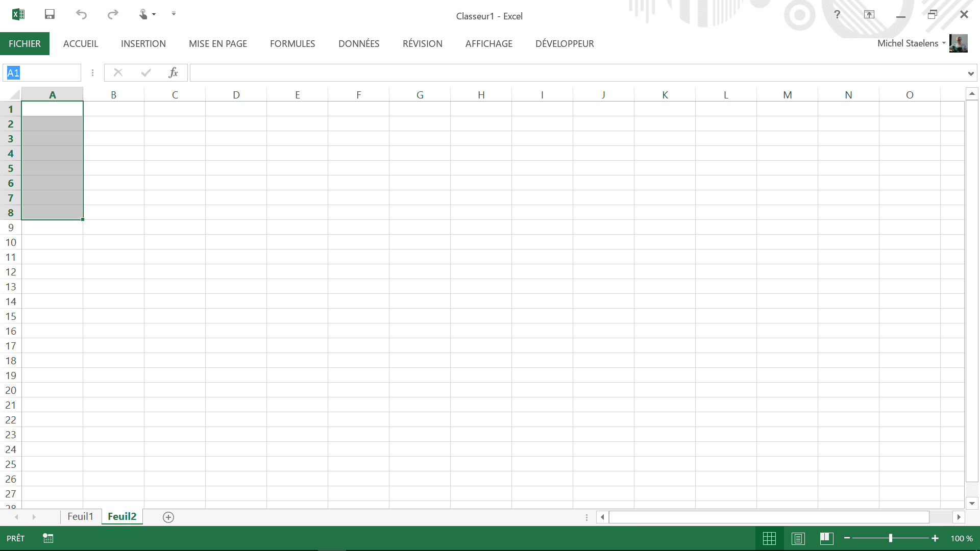This screenshot has height=551, width=980.
Task: Open the FORMULES ribbon tab
Action: coord(292,44)
